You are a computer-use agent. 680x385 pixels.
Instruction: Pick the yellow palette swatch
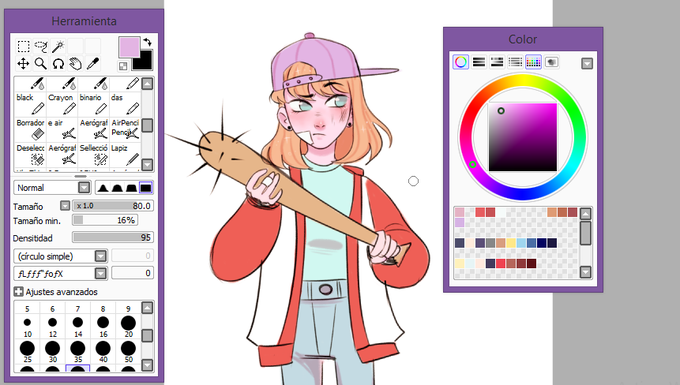pyautogui.click(x=511, y=243)
